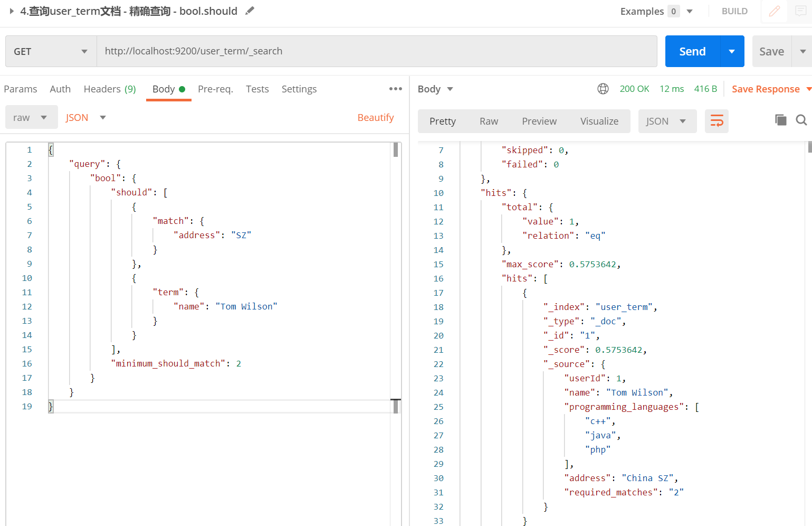Save the request
Image resolution: width=812 pixels, height=526 pixels.
pyautogui.click(x=771, y=51)
